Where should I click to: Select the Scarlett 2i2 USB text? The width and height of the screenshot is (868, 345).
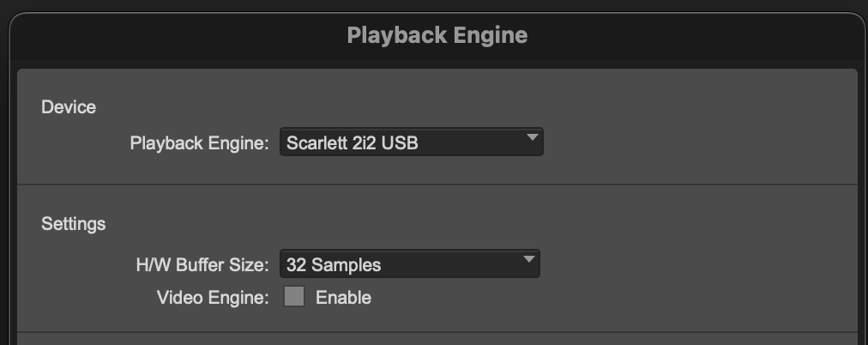point(353,143)
